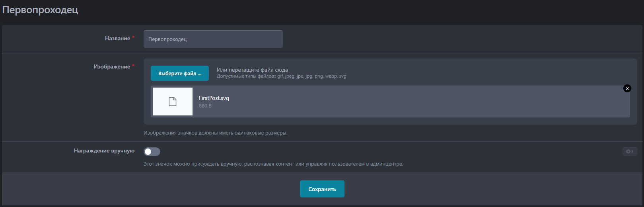This screenshot has height=207, width=644.
Task: Click the red asterisk beside Изображение
Action: point(133,66)
